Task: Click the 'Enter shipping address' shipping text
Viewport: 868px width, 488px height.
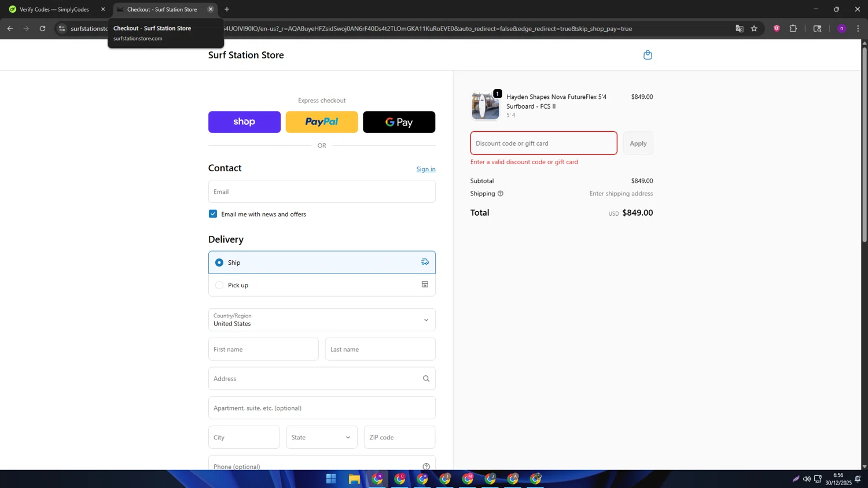Action: [621, 194]
